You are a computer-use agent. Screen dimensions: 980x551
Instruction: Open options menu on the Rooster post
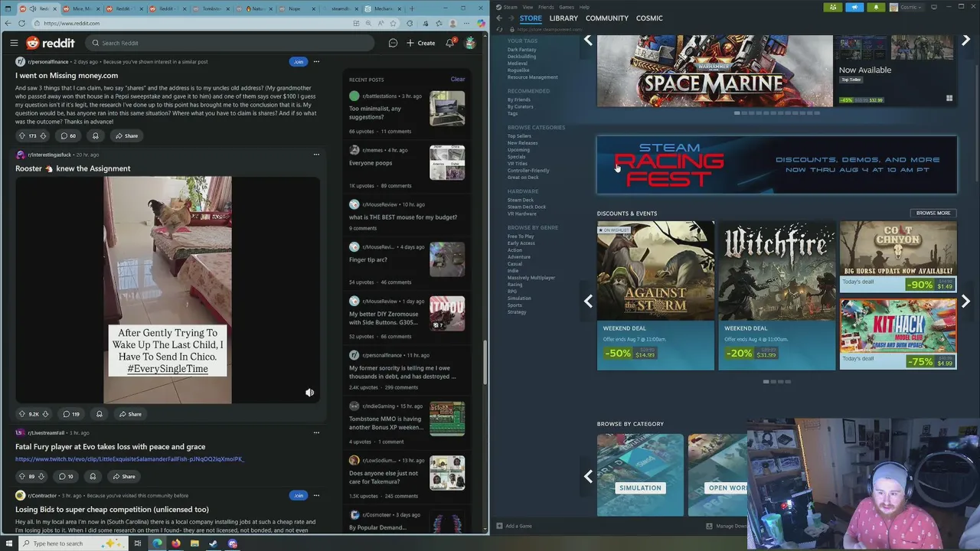(x=316, y=155)
